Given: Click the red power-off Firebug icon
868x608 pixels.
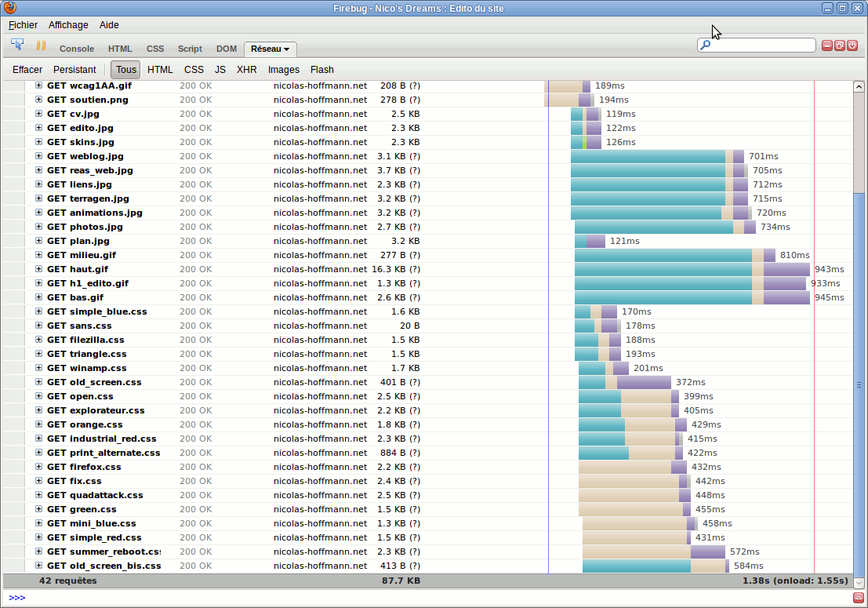Looking at the screenshot, I should (x=852, y=46).
